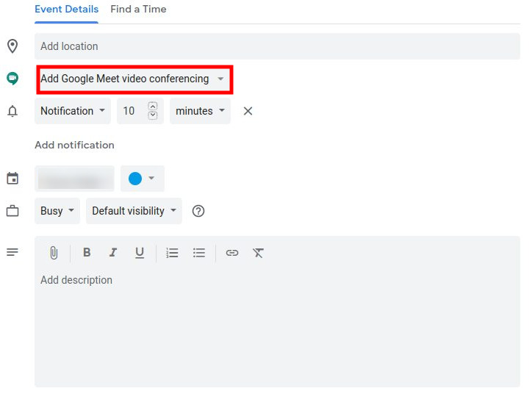Open the Default visibility dropdown
The height and width of the screenshot is (416, 532).
click(134, 211)
